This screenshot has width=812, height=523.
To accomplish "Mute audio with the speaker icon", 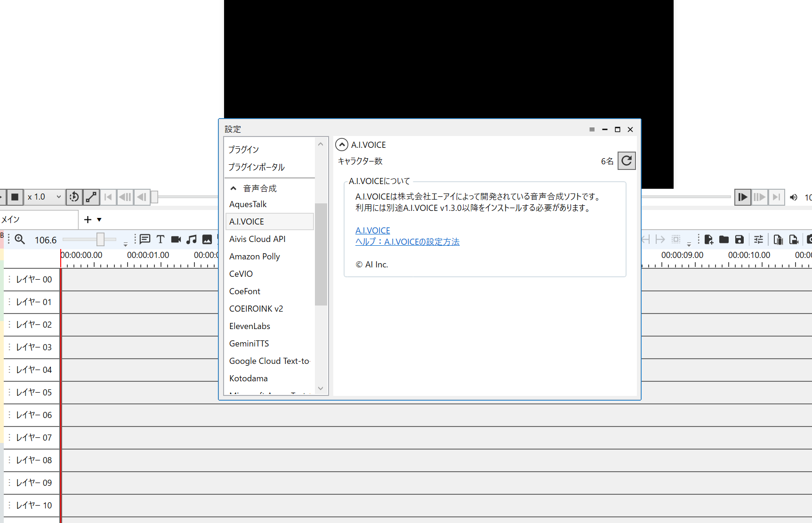I will pyautogui.click(x=794, y=197).
